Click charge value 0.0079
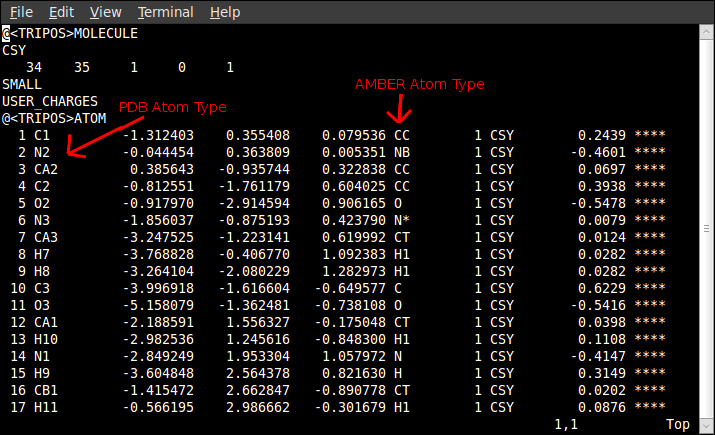 click(x=602, y=221)
